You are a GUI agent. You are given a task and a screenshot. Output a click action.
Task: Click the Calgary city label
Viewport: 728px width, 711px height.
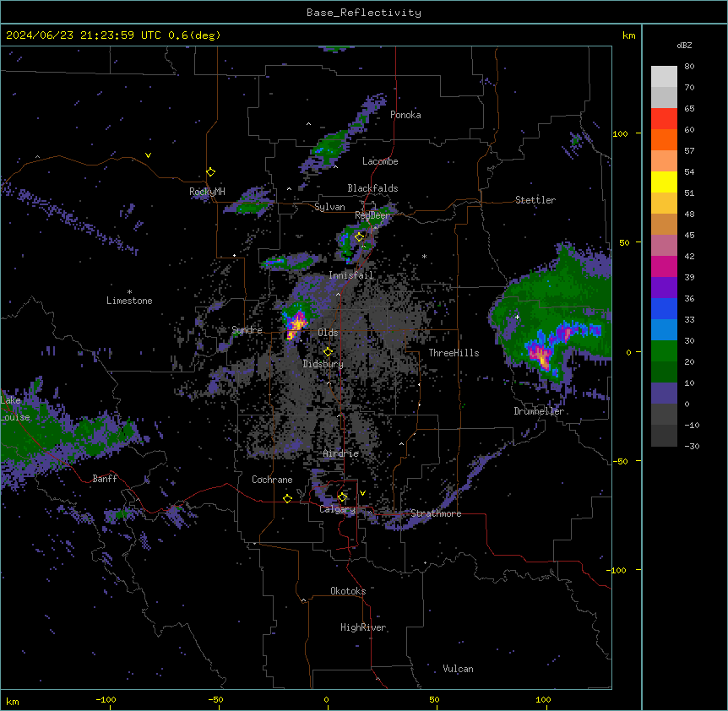click(x=337, y=509)
